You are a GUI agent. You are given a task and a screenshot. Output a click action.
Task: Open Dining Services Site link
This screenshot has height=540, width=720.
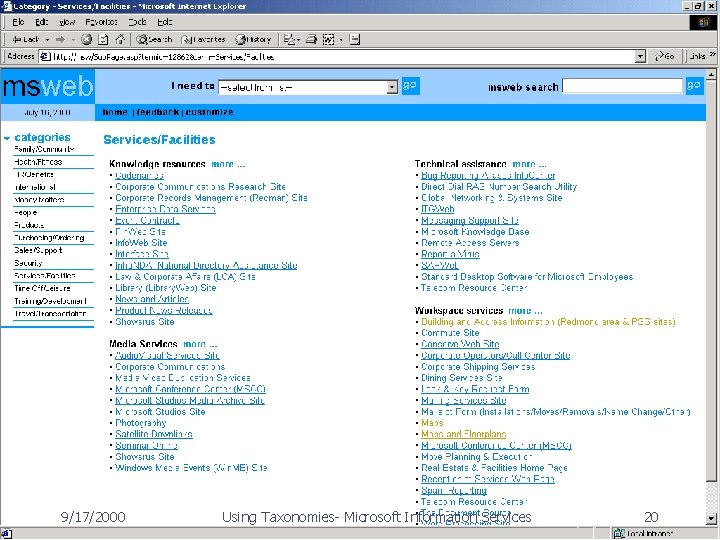tap(461, 378)
